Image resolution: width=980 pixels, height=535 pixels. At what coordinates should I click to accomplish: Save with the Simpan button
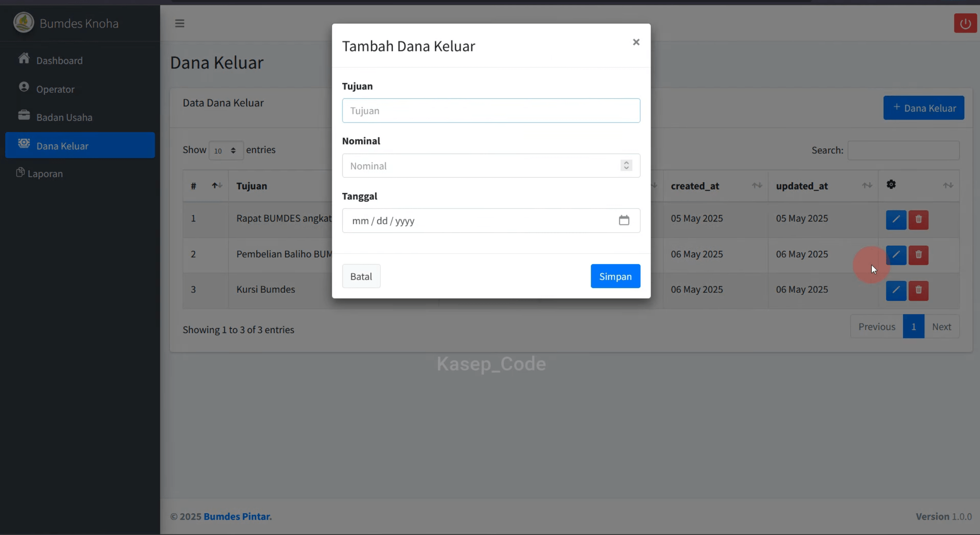[x=615, y=276]
